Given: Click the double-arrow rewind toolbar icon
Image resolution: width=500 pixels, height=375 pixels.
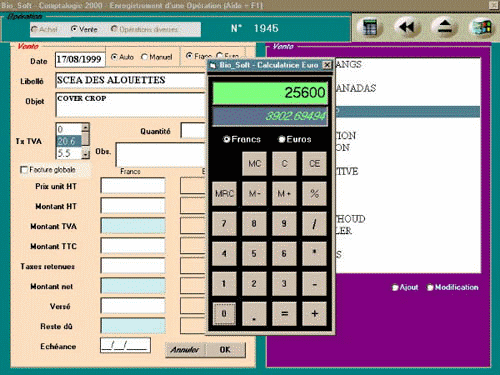Looking at the screenshot, I should tap(407, 27).
